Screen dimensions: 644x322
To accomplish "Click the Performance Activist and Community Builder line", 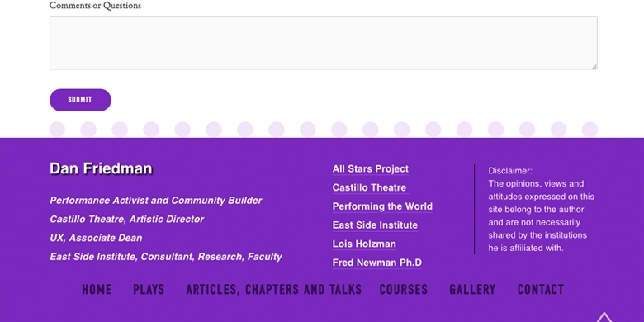I will tap(156, 201).
